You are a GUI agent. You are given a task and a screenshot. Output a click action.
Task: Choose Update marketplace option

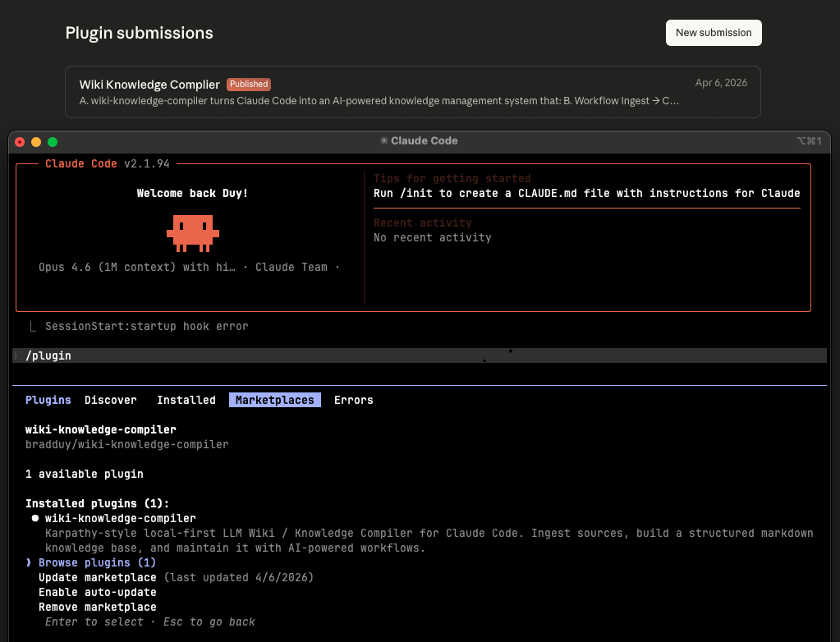(98, 577)
